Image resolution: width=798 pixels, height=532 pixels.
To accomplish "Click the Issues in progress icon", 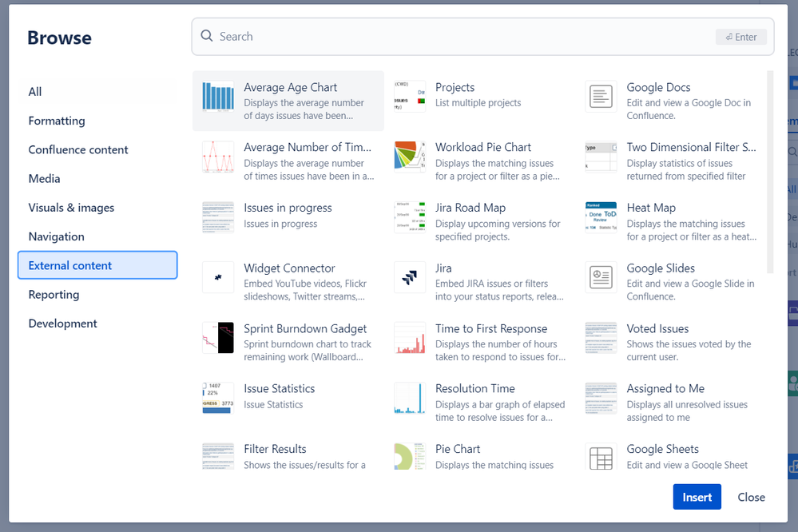I will [218, 216].
